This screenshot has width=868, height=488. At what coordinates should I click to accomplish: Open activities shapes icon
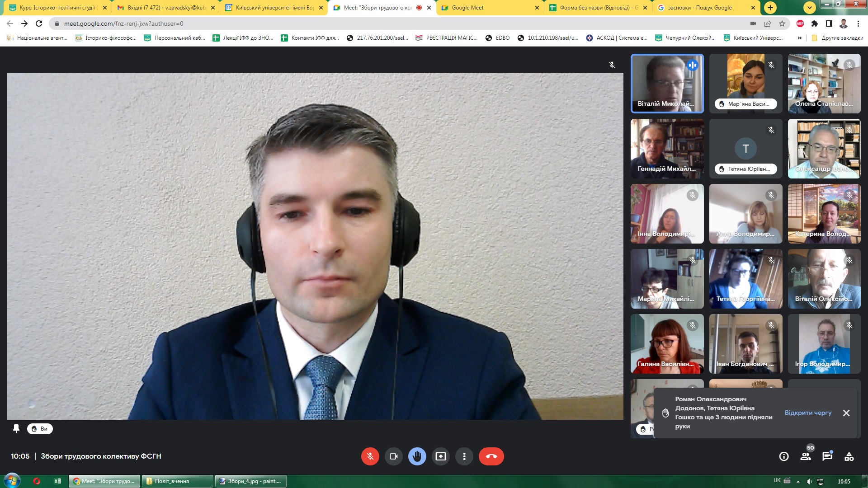[849, 456]
